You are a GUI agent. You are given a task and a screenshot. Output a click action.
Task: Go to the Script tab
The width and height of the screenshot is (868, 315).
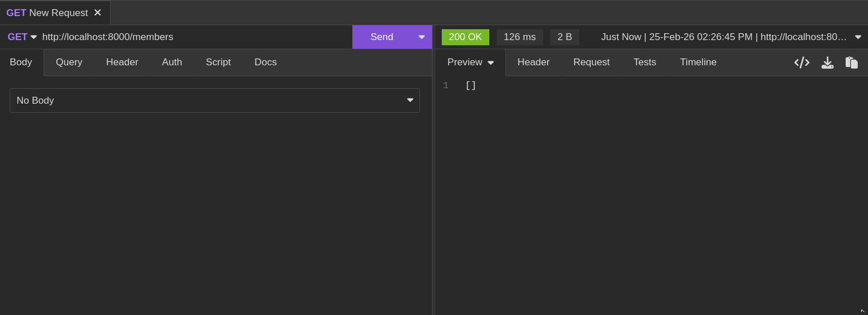click(x=218, y=62)
